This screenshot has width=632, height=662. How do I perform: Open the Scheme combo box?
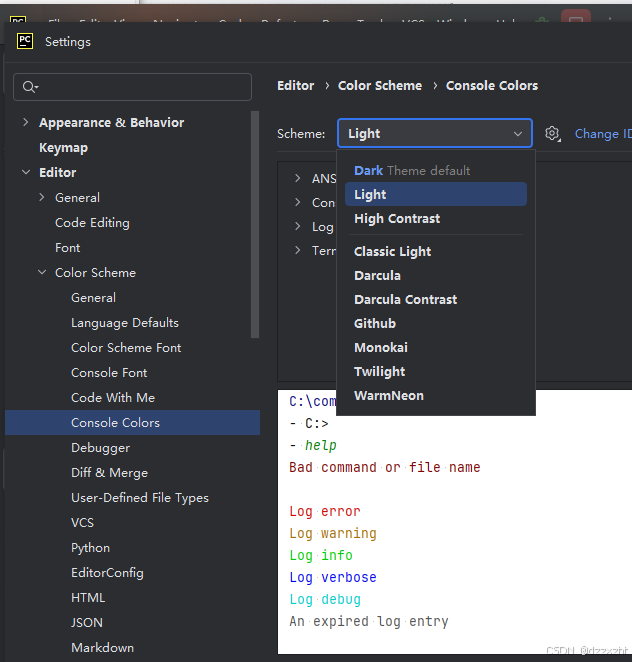click(435, 133)
